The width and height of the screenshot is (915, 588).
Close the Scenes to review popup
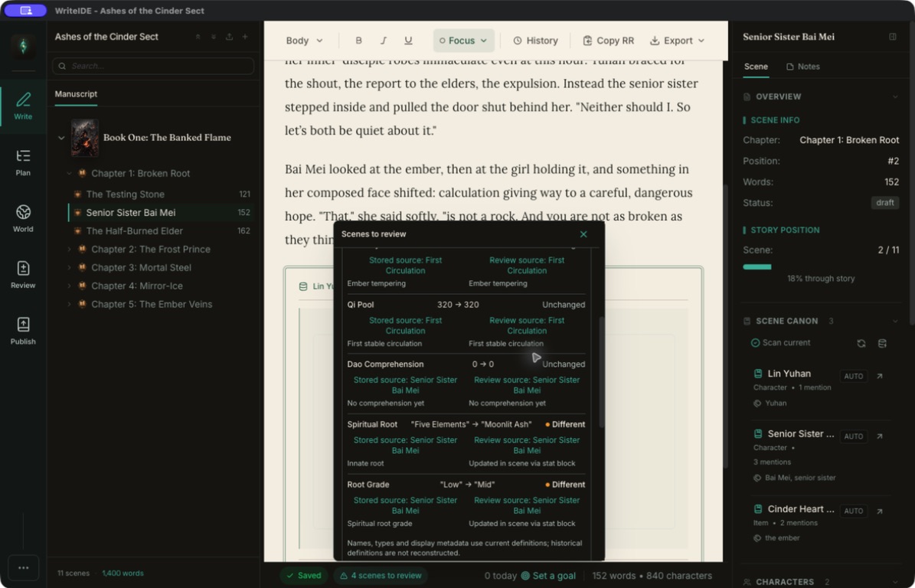[583, 234]
